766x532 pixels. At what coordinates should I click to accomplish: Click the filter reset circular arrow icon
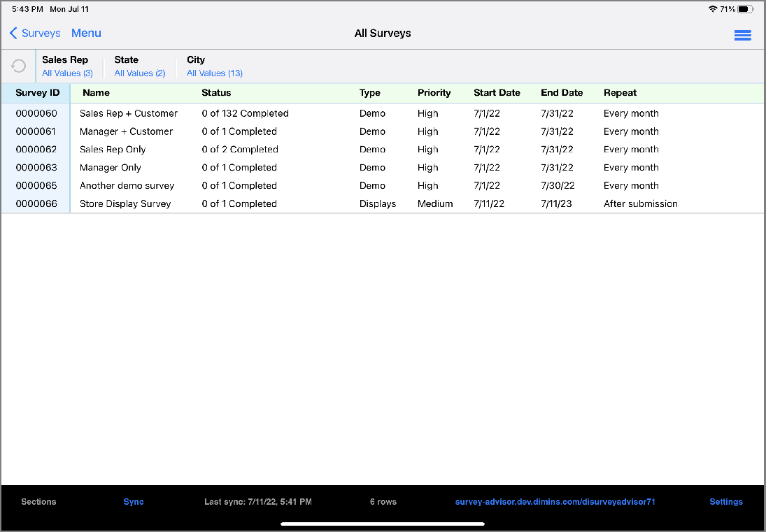click(x=19, y=66)
